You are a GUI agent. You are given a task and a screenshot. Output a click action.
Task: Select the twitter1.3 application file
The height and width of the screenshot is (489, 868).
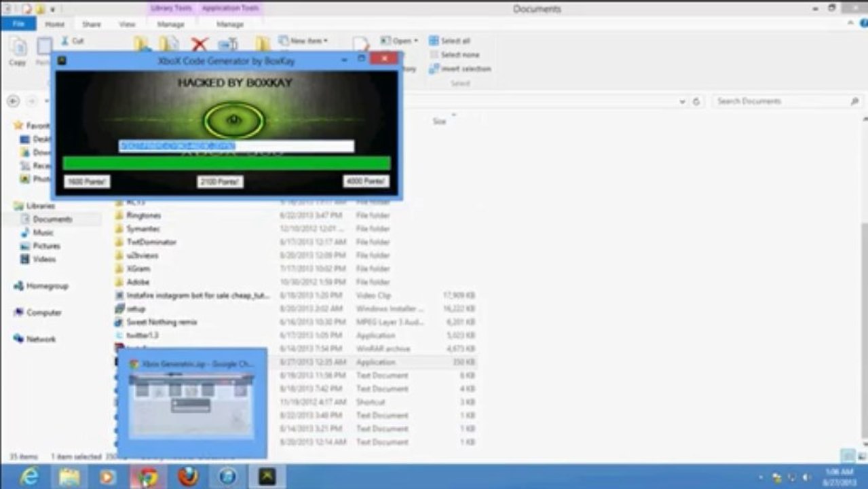pyautogui.click(x=141, y=336)
